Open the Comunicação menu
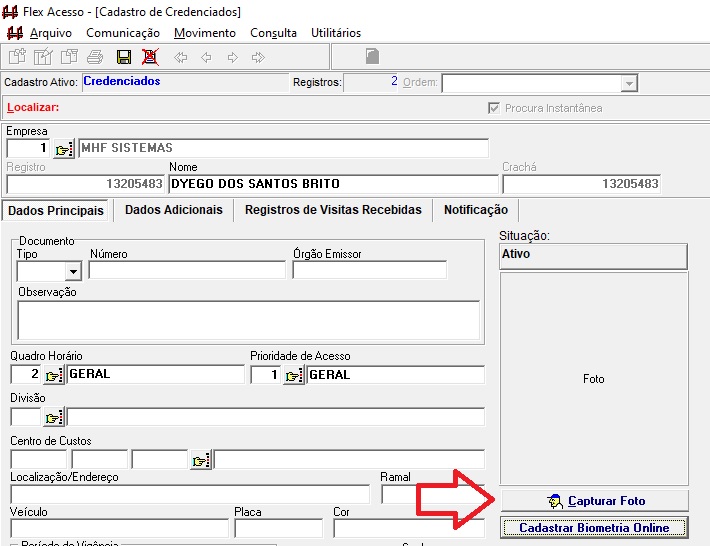The image size is (710, 546). (x=123, y=33)
